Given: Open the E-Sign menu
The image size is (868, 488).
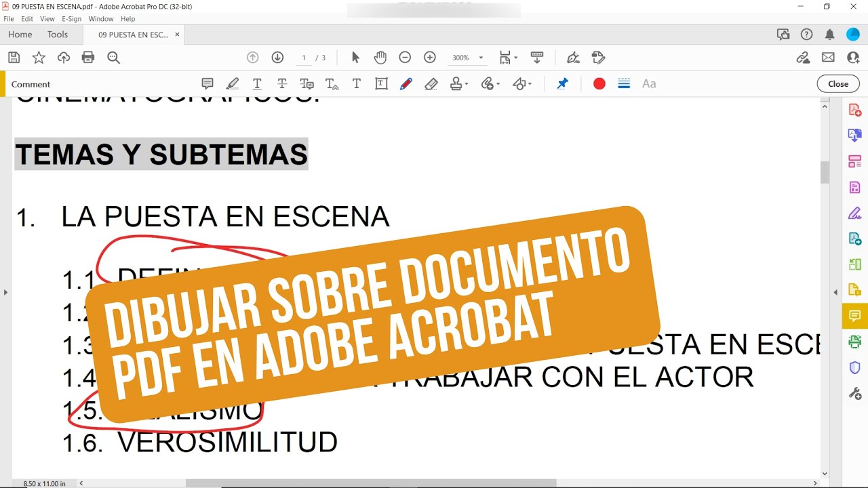Looking at the screenshot, I should (72, 19).
